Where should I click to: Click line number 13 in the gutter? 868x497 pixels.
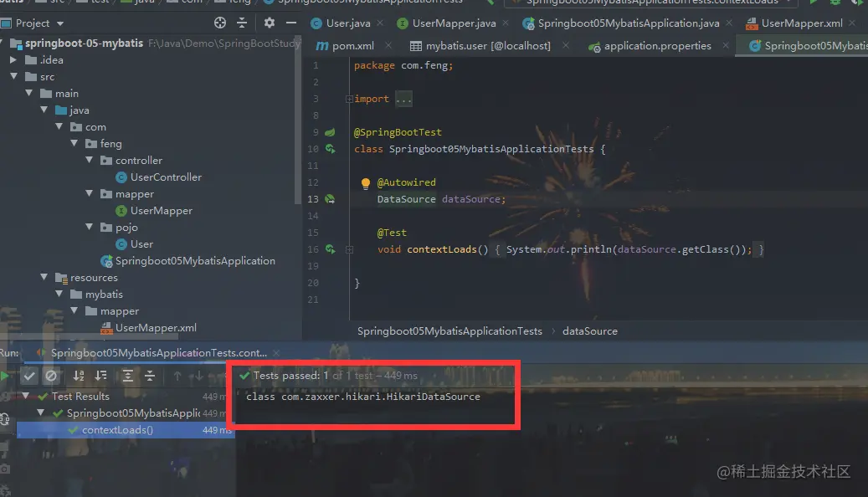click(313, 199)
